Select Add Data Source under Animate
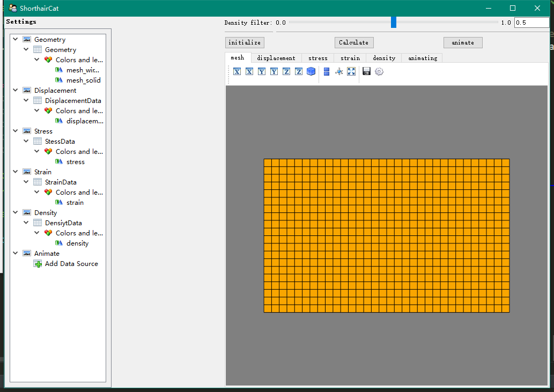This screenshot has width=554, height=392. point(71,263)
